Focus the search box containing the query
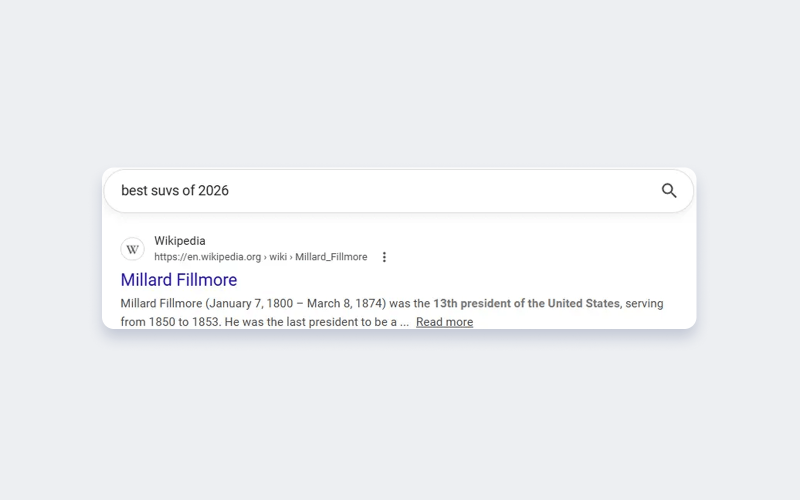The width and height of the screenshot is (800, 500). 398,191
